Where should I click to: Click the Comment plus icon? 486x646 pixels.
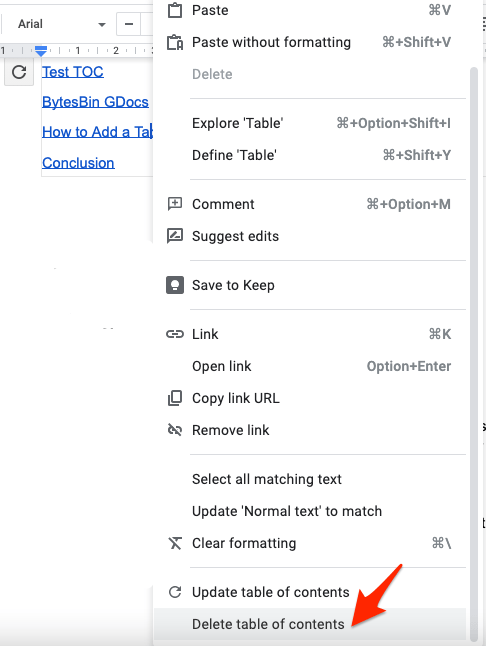click(175, 204)
